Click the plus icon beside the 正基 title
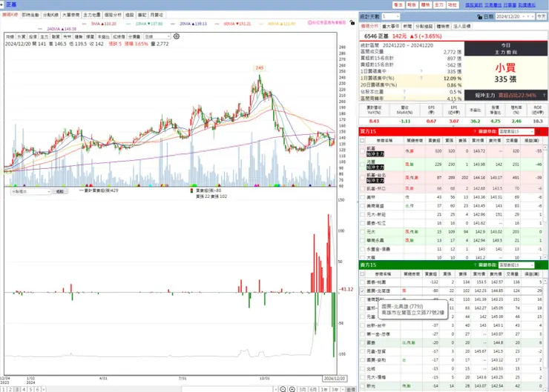The image size is (549, 392). pyautogui.click(x=1, y=4)
